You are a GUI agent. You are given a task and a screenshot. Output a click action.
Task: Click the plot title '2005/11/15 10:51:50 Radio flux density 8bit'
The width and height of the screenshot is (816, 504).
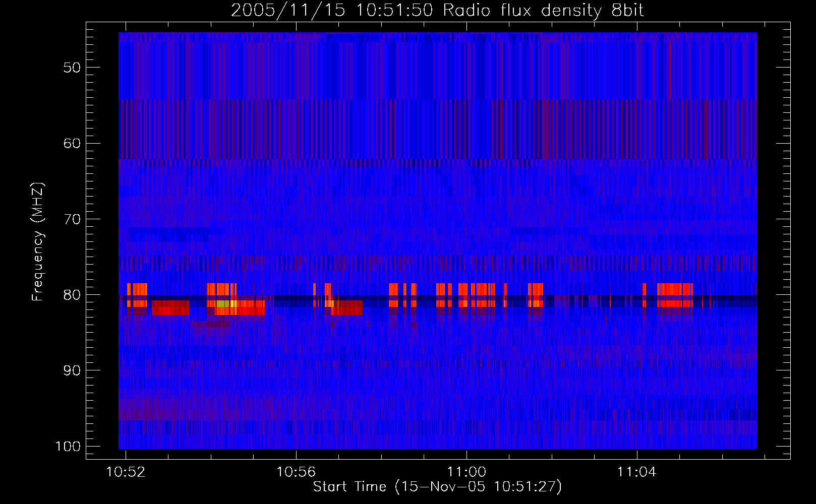point(437,10)
